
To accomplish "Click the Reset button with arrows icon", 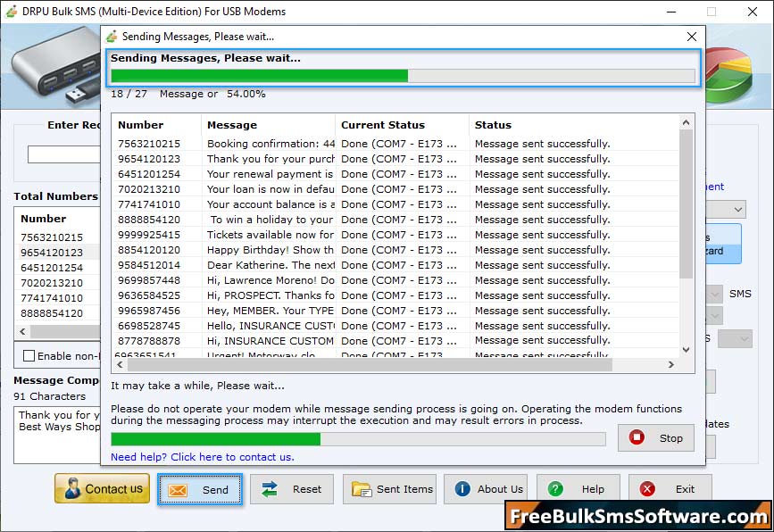I will [x=292, y=489].
